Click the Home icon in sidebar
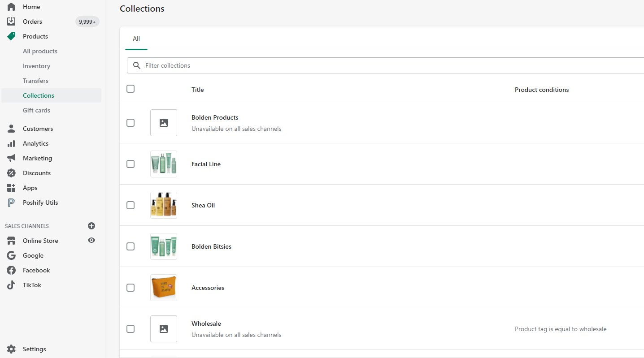The image size is (644, 358). coord(11,7)
